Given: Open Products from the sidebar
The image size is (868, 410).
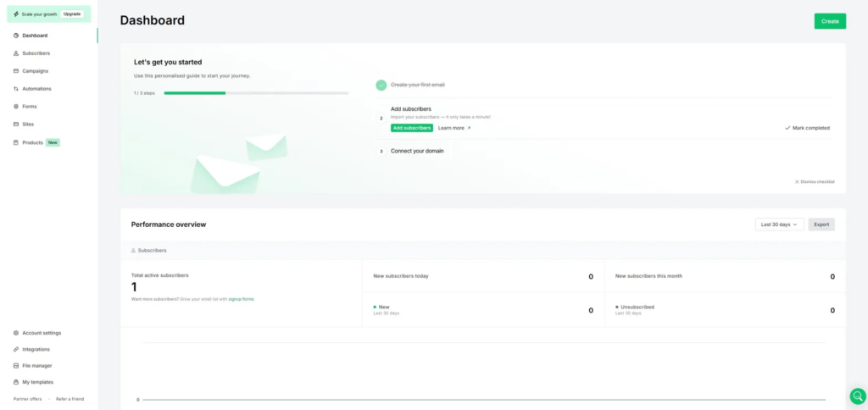Looking at the screenshot, I should [x=33, y=142].
